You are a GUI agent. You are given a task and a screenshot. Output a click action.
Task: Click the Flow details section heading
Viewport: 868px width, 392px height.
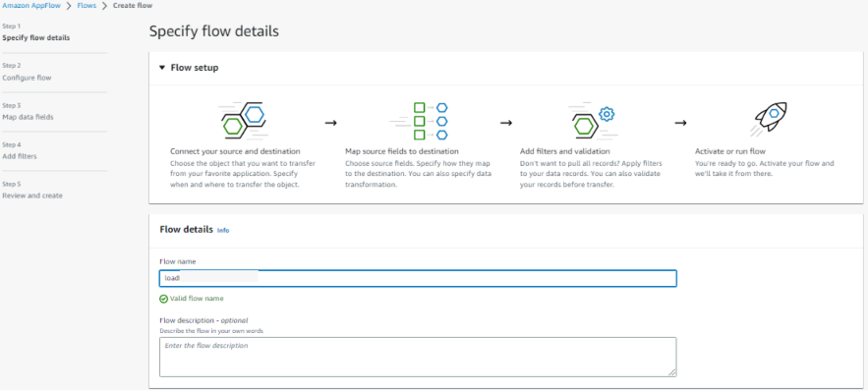[186, 229]
